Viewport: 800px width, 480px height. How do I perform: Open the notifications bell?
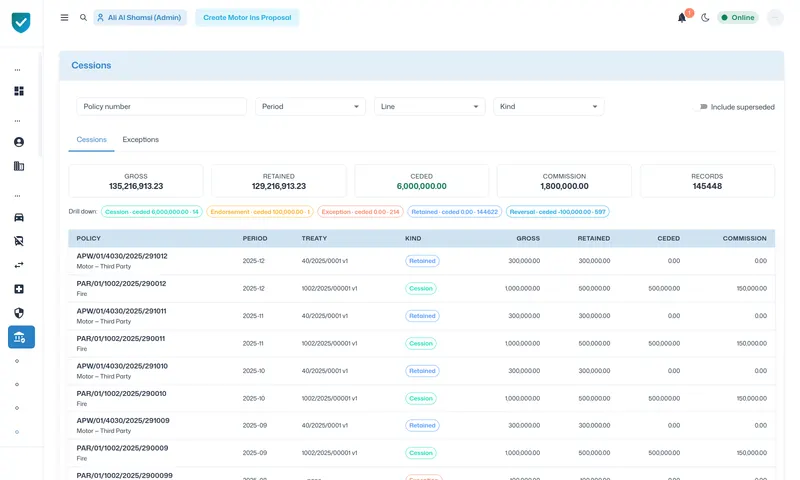(x=682, y=18)
